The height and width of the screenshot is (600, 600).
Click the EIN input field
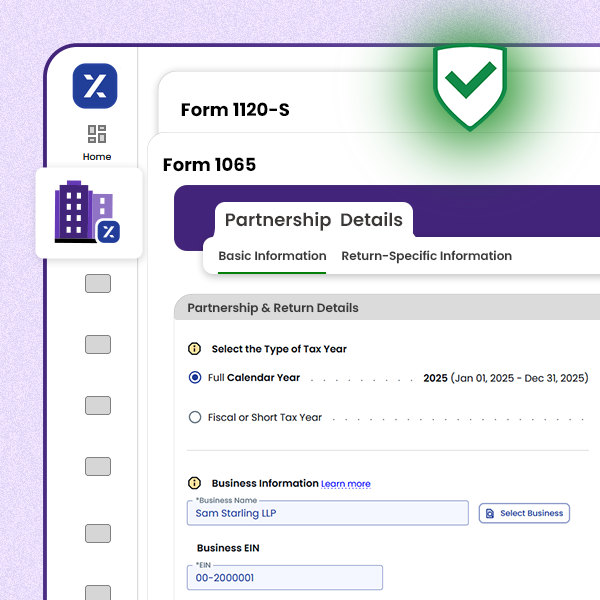click(x=284, y=577)
